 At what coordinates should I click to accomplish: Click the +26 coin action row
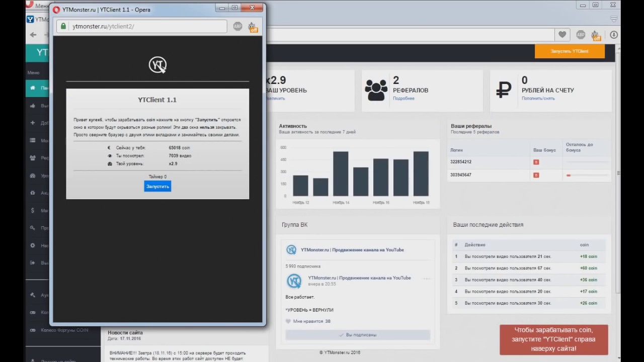tap(528, 303)
